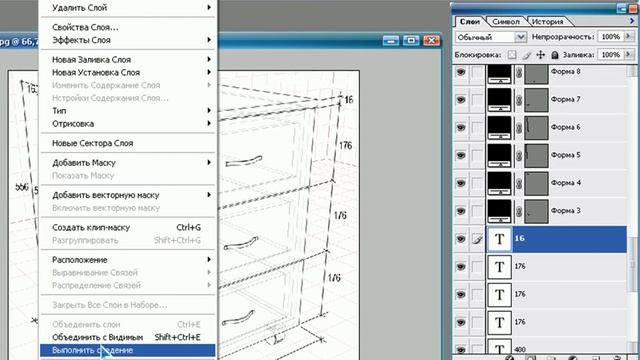
Task: Click the Заливка 100% value field
Action: pos(611,55)
